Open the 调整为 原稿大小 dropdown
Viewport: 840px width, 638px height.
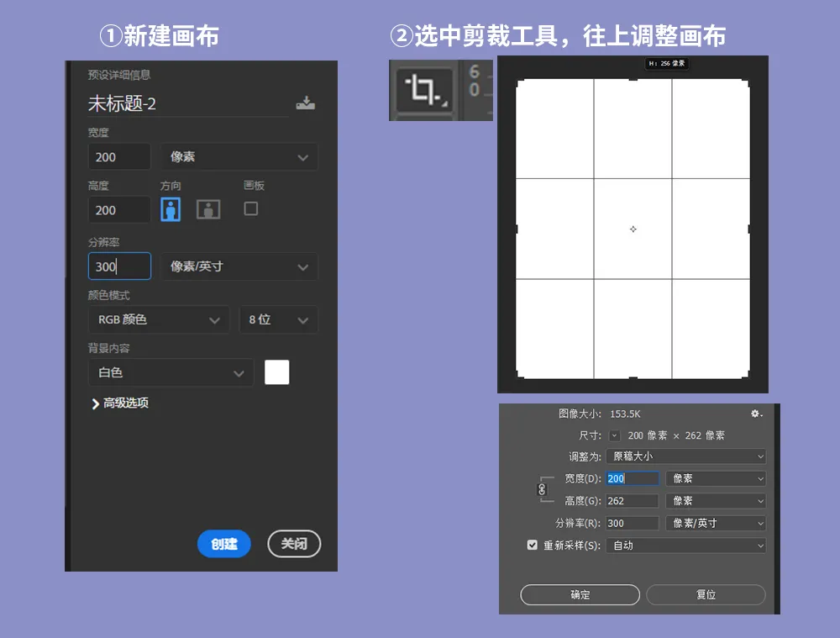[687, 456]
